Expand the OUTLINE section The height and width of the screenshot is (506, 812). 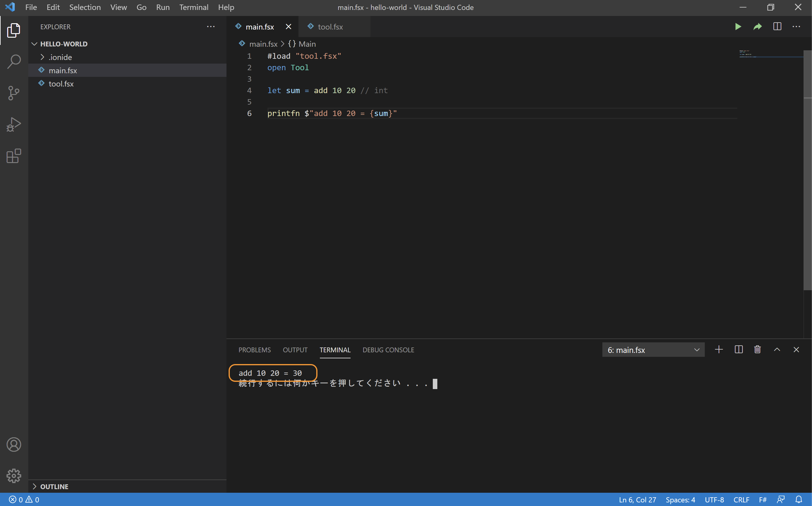54,487
